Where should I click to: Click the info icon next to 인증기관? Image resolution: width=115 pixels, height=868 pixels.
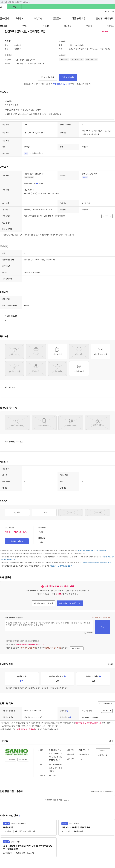point(67,711)
